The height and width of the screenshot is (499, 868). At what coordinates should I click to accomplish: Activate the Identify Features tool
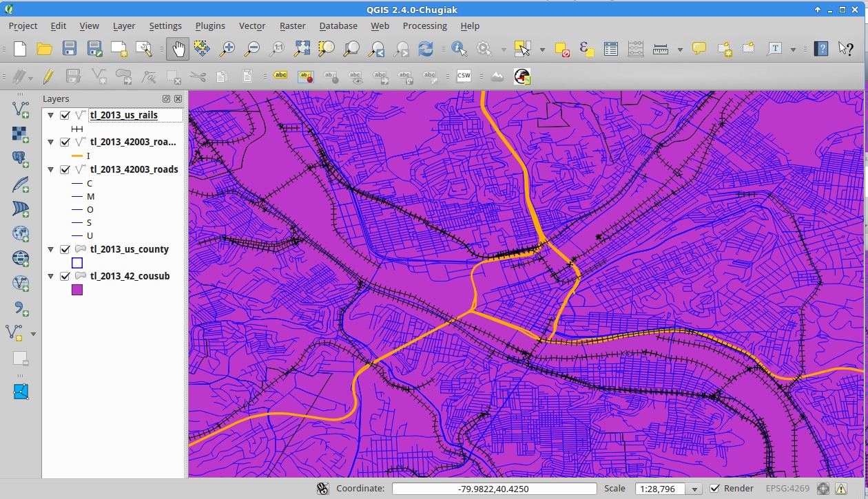coord(459,49)
